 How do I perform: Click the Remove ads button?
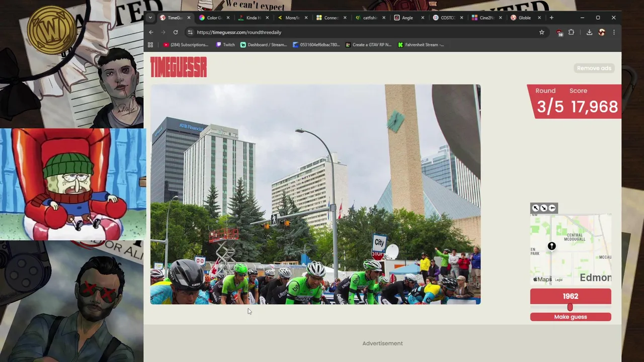coord(594,68)
